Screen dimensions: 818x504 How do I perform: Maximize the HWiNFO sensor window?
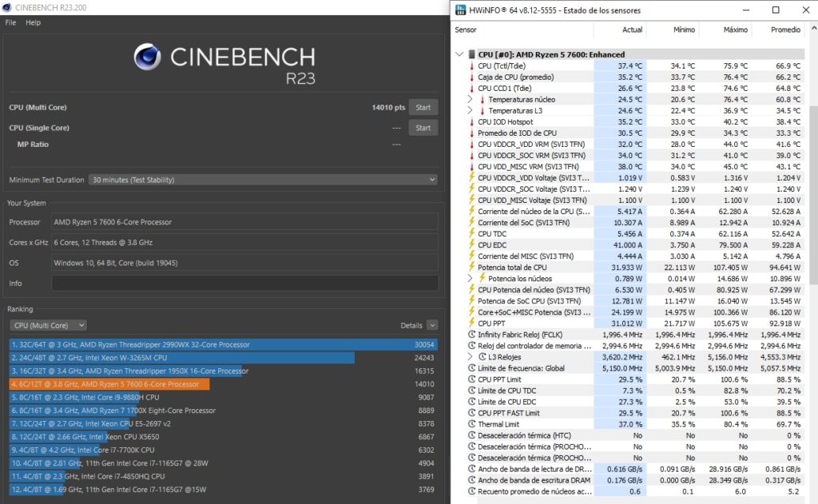click(776, 10)
